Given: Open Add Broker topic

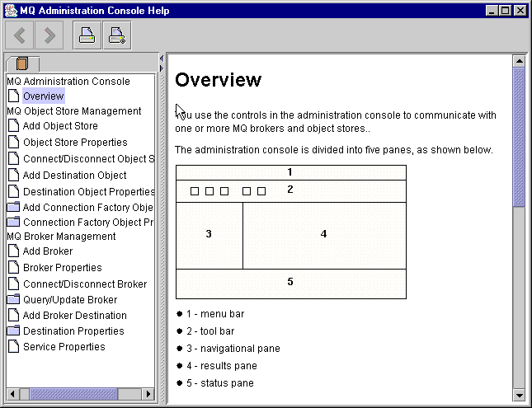Looking at the screenshot, I should [x=48, y=251].
